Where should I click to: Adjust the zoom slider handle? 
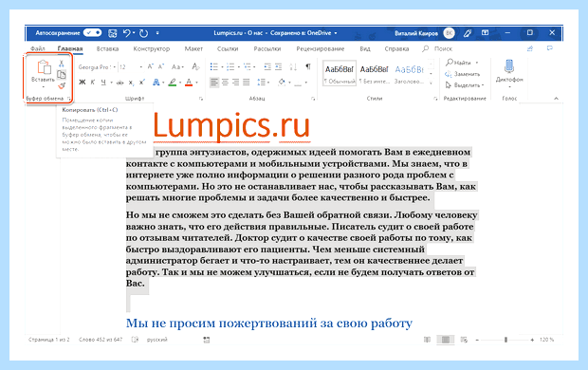point(505,340)
